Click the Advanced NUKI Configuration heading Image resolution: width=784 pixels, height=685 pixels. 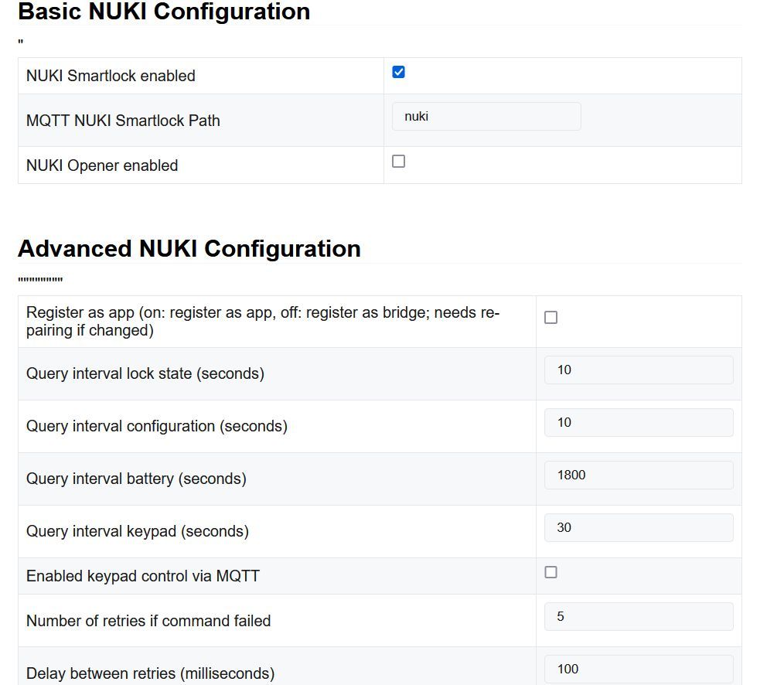(189, 248)
